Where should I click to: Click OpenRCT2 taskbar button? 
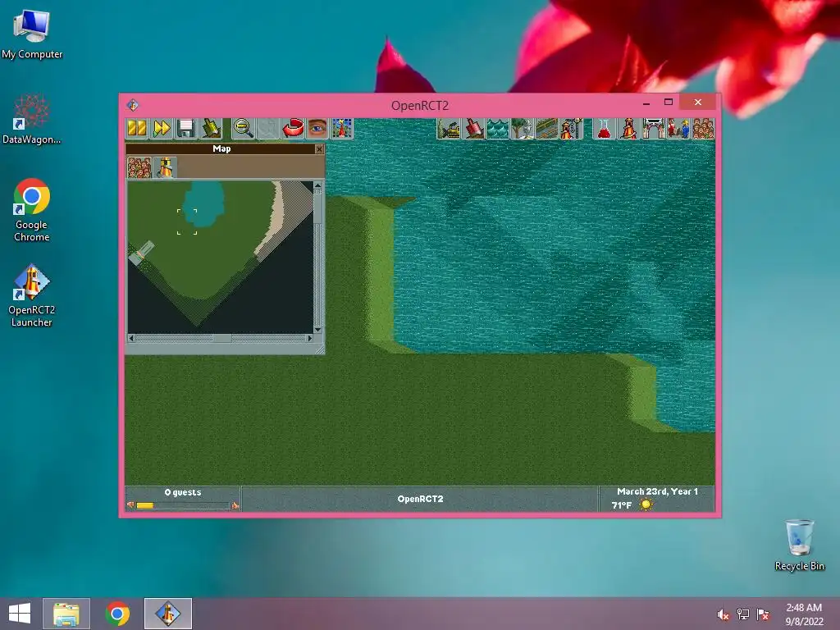[x=167, y=614]
